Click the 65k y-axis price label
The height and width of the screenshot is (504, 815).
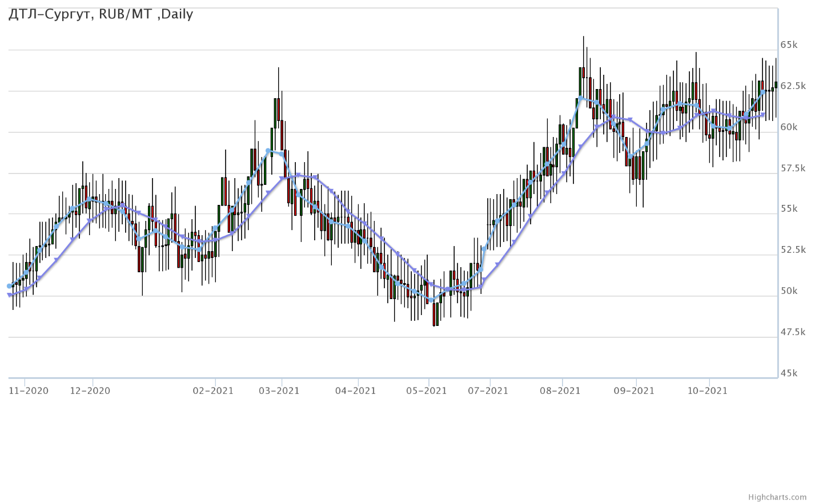tap(789, 45)
